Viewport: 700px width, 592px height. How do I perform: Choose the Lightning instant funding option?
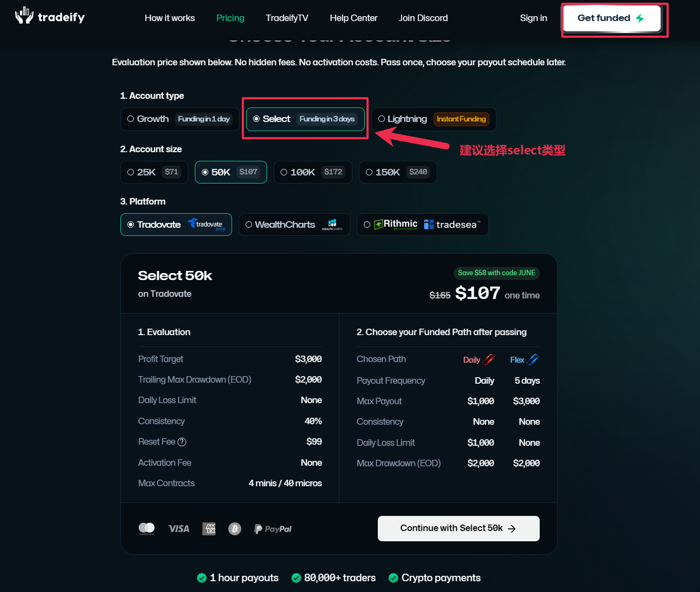433,119
